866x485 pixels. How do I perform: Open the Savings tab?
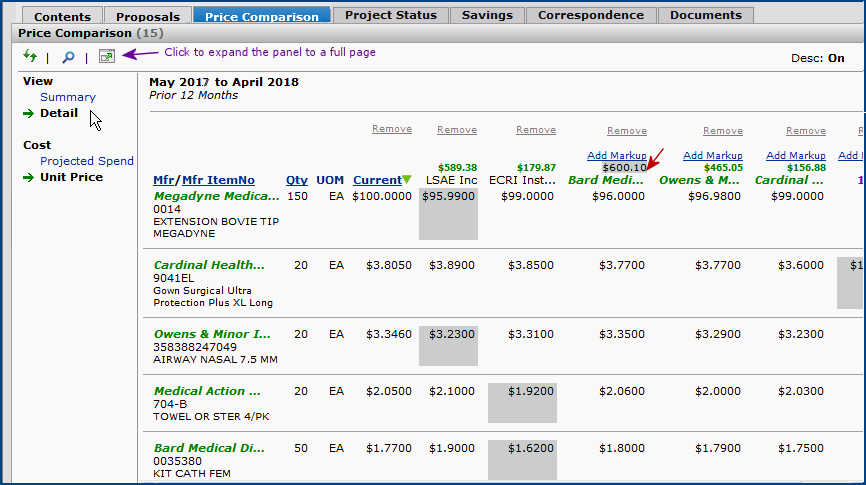(x=488, y=15)
